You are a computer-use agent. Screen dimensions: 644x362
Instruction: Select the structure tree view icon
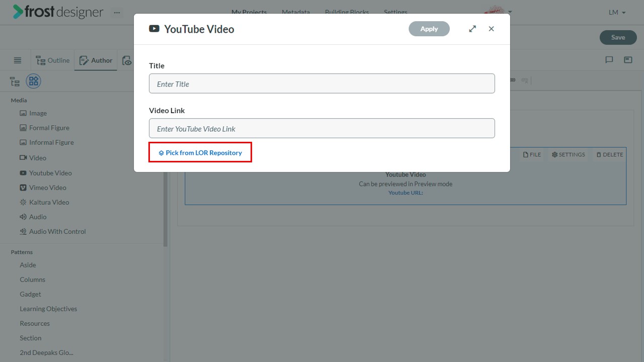coord(15,81)
